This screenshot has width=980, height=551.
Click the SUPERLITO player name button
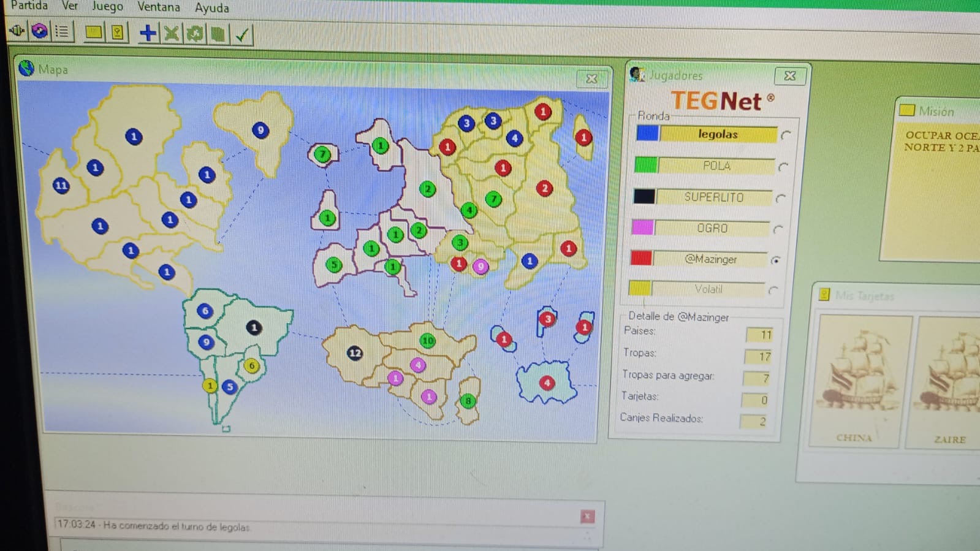(x=713, y=197)
